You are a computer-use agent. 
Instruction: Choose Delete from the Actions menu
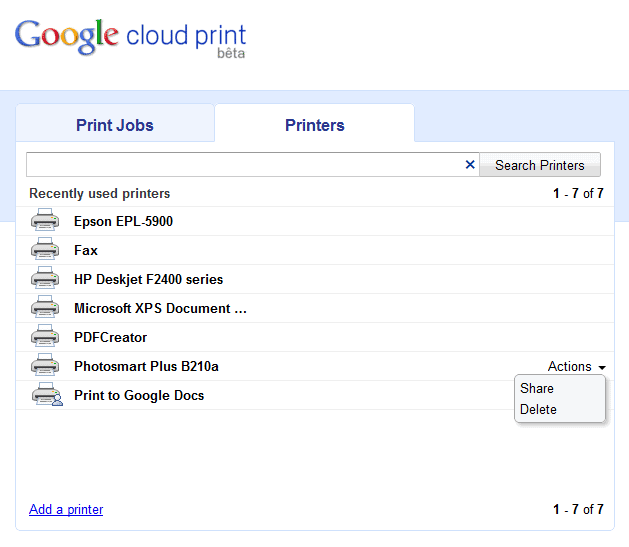tap(538, 409)
